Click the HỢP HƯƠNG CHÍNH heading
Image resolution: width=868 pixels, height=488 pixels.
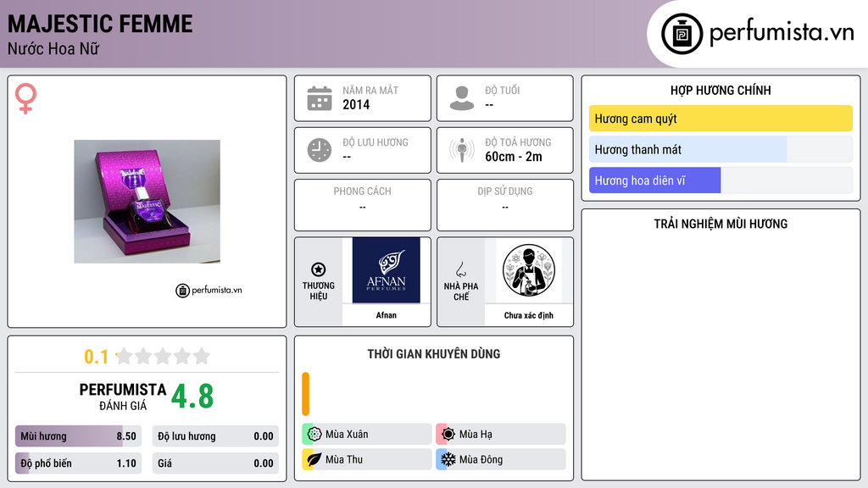pos(721,90)
